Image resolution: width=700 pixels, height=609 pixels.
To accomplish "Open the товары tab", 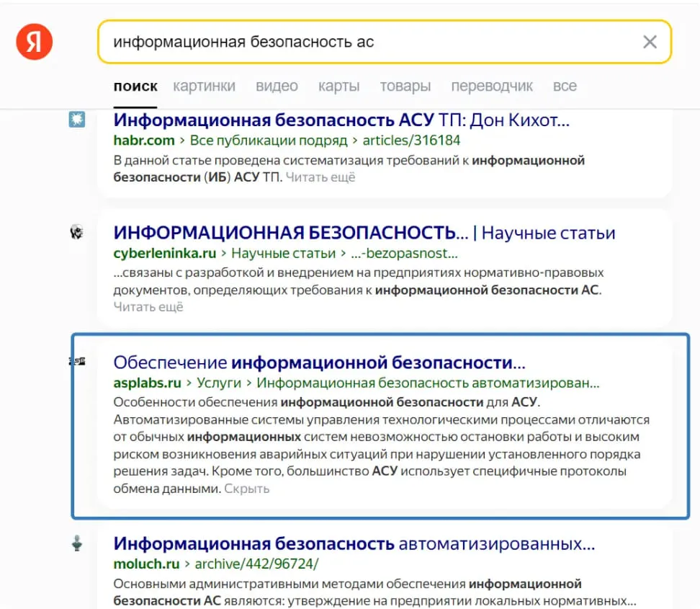I will (x=405, y=85).
